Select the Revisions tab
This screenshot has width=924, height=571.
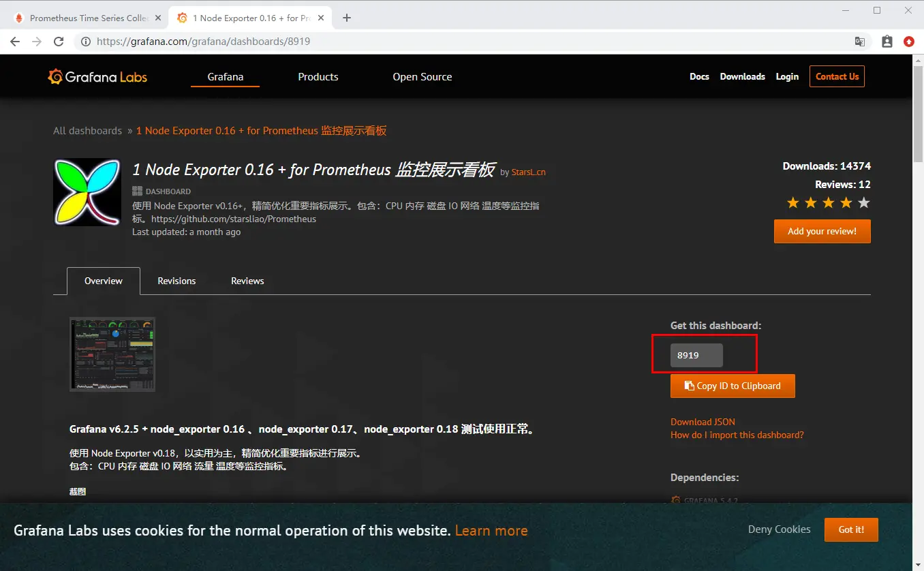tap(176, 281)
